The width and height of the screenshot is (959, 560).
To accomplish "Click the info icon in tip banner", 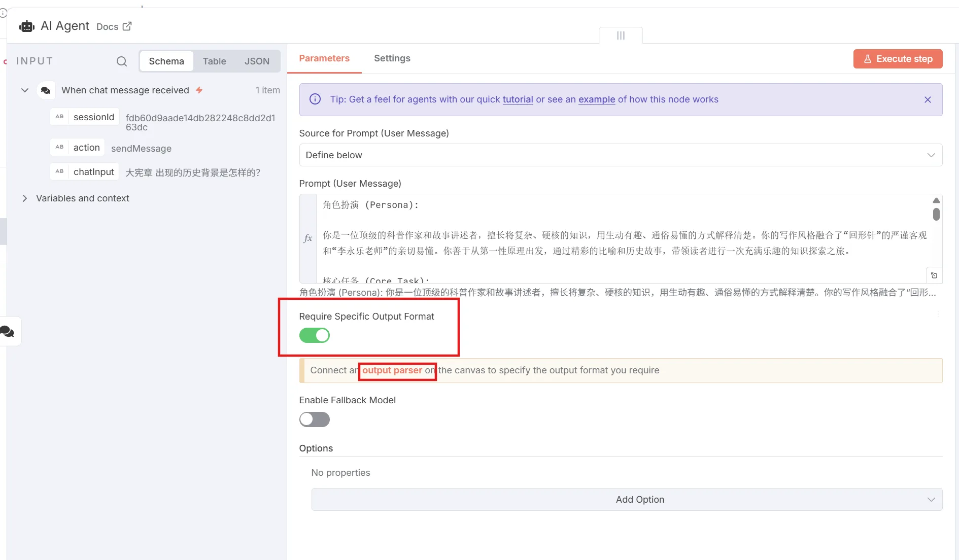I will (315, 99).
